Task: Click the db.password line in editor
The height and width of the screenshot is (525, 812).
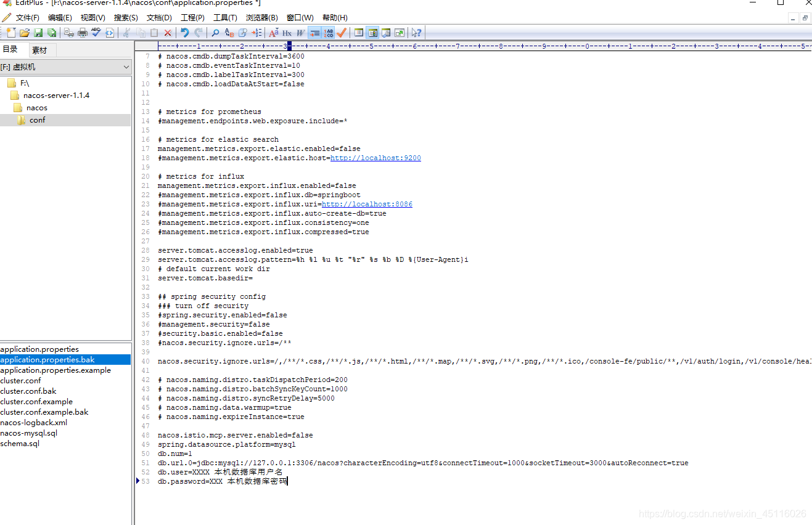Action: pyautogui.click(x=223, y=481)
